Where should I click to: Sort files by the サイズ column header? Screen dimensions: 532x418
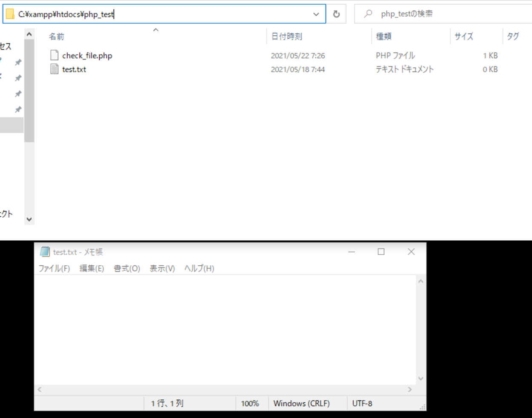point(464,37)
